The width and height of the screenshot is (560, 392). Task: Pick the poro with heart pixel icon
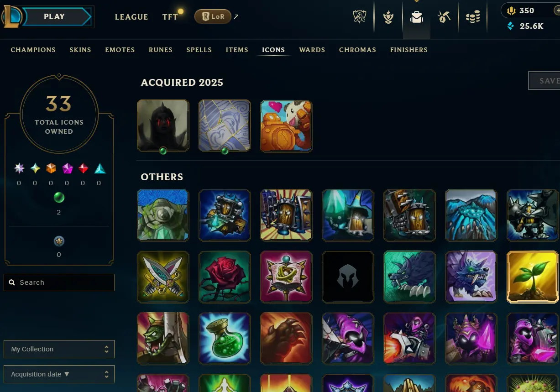pyautogui.click(x=286, y=126)
